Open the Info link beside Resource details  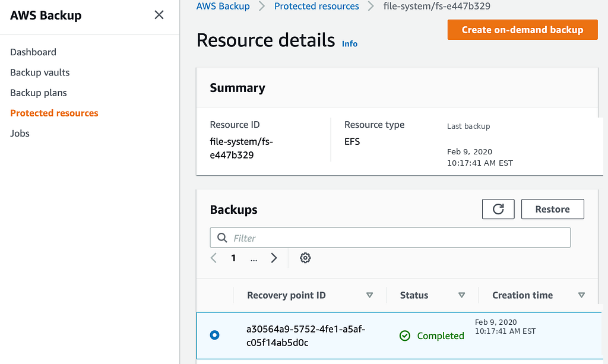(349, 44)
